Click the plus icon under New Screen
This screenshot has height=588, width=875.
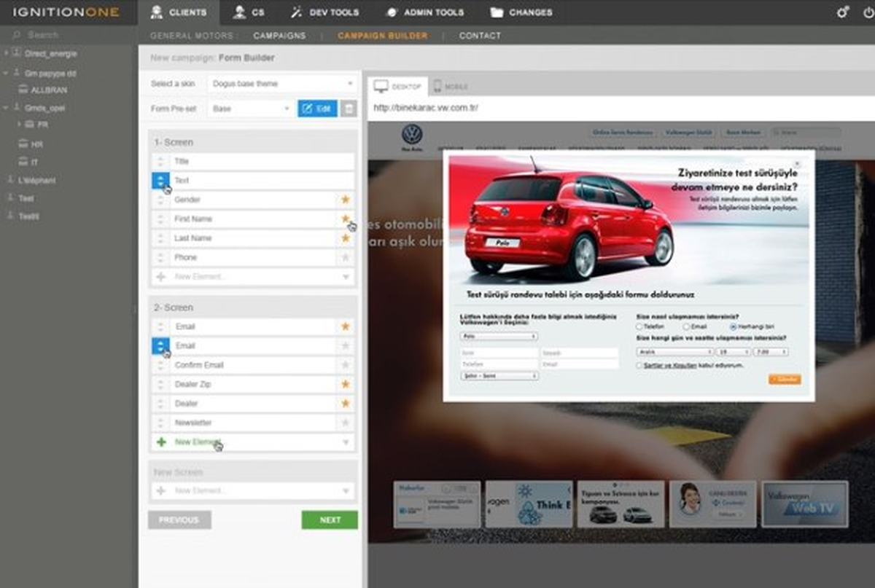point(160,491)
